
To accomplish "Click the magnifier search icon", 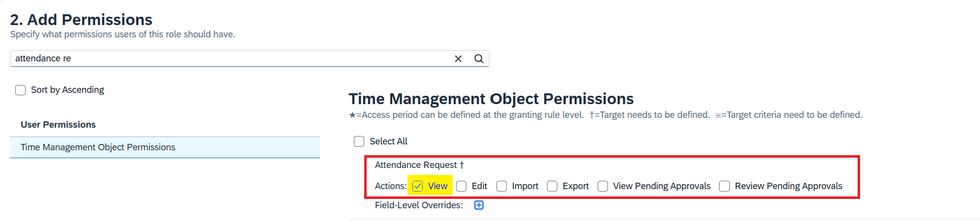I will click(479, 58).
